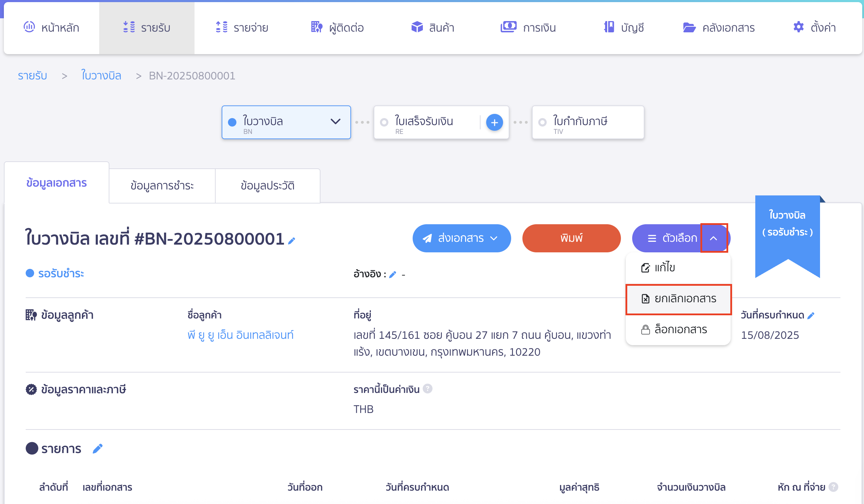This screenshot has width=864, height=504.
Task: Click pencil icon next to อ้างอิง
Action: click(x=393, y=274)
